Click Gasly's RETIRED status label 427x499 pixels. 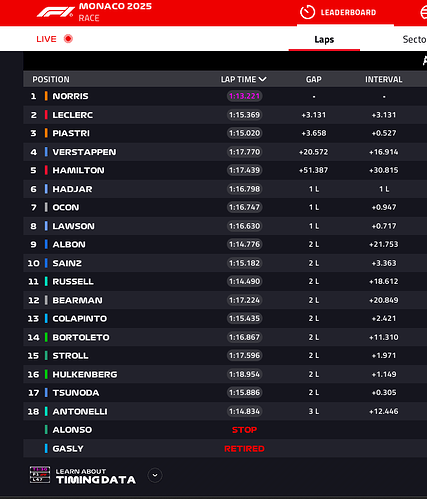244,449
